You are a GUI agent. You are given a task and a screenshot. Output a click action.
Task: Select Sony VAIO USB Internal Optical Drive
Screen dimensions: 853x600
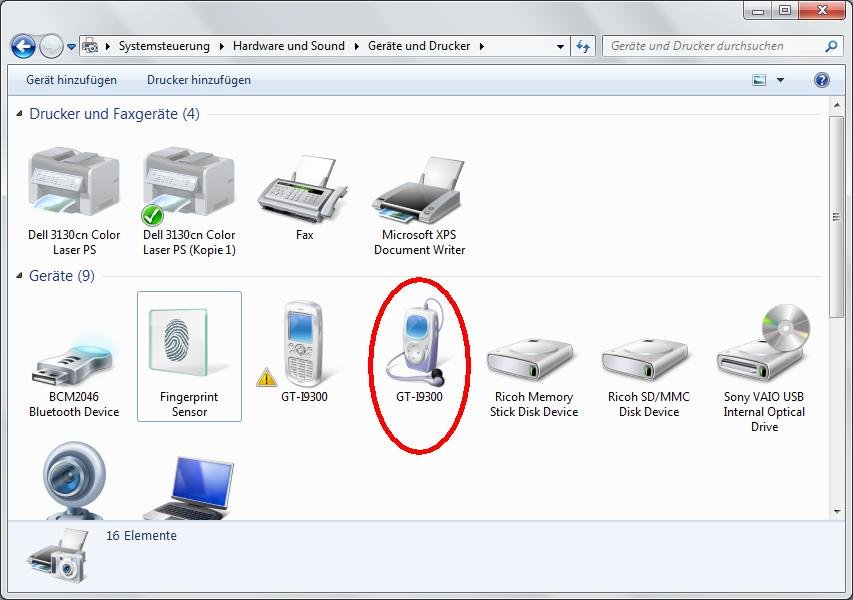pyautogui.click(x=764, y=369)
